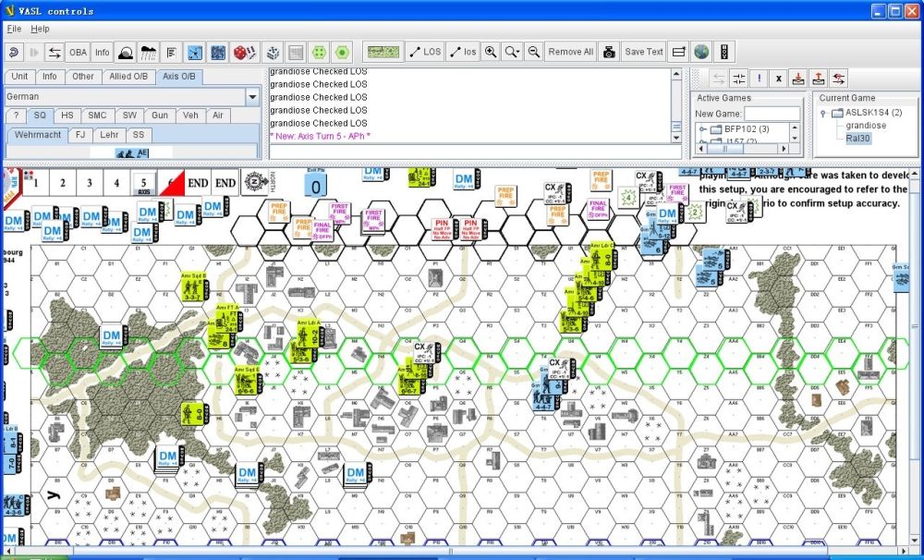Image resolution: width=924 pixels, height=560 pixels.
Task: Click the window panel toggle icon
Action: 679,52
